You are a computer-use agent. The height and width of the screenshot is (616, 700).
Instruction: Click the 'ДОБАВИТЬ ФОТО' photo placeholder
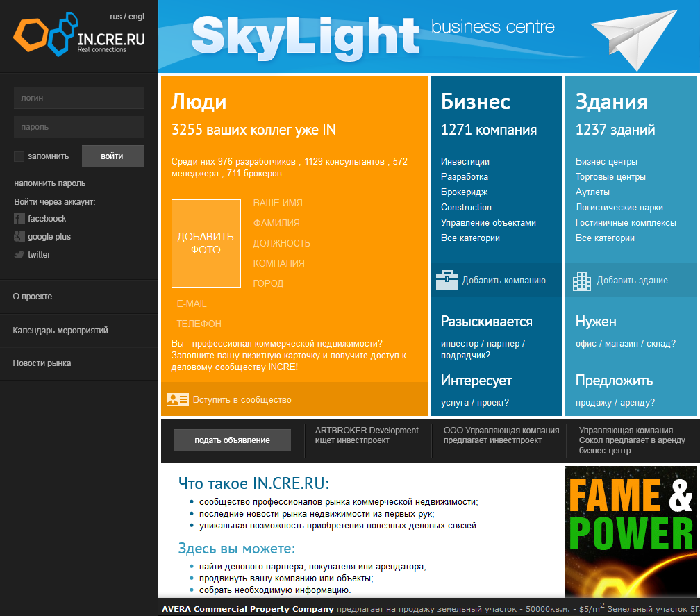(206, 243)
